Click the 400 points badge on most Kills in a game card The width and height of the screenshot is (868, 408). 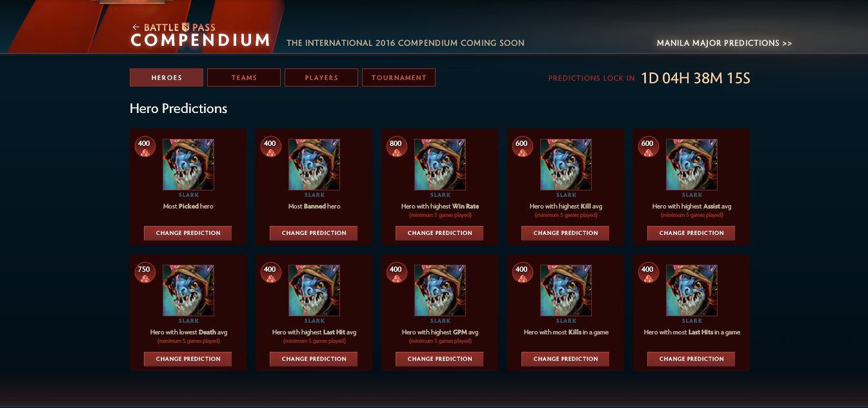(x=522, y=272)
